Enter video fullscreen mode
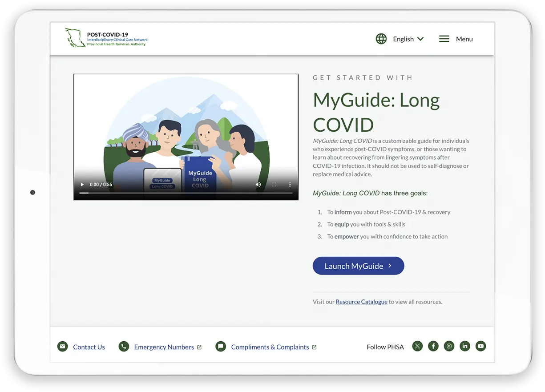The height and width of the screenshot is (392, 545). (x=274, y=184)
